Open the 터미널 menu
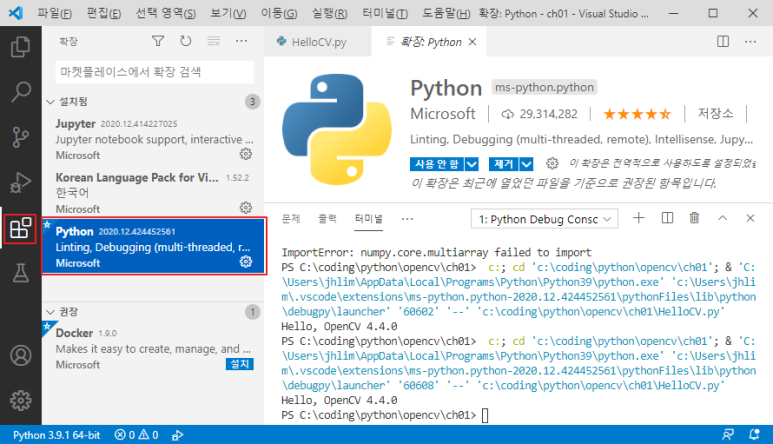 tap(385, 13)
